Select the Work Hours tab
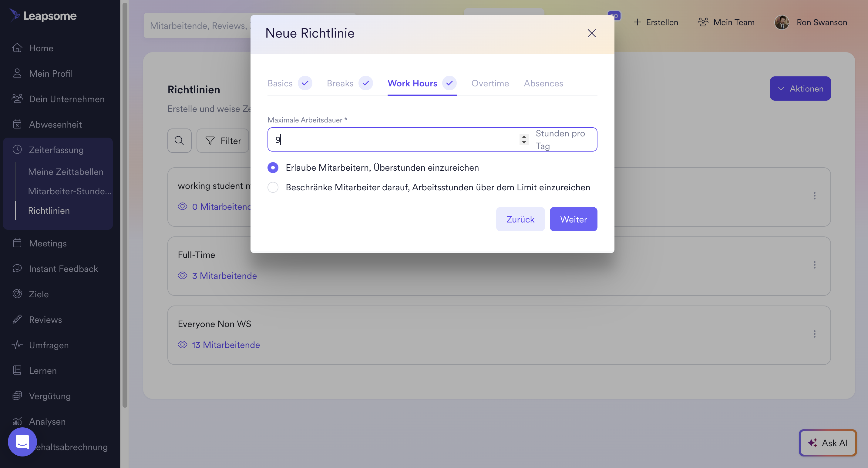 tap(422, 83)
